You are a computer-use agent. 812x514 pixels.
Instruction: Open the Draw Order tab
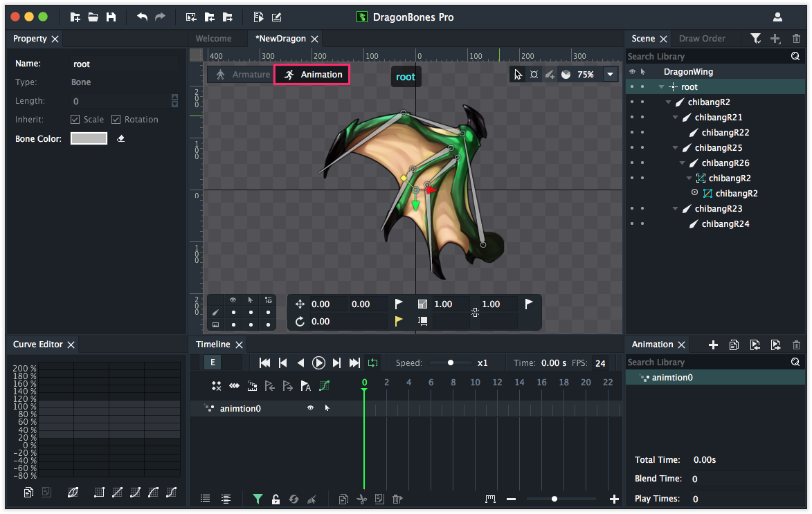[702, 39]
